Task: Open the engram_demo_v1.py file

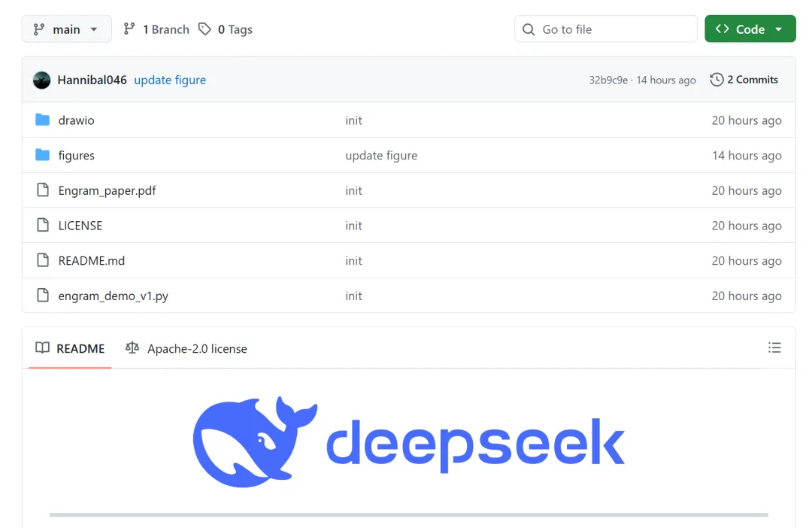Action: [x=113, y=296]
